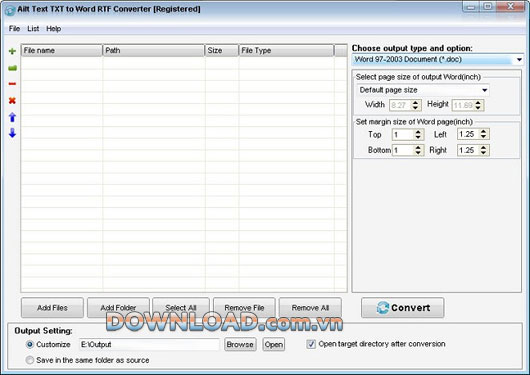Viewport: 530px width, 375px height.
Task: Click the Add Folder button
Action: pos(118,308)
